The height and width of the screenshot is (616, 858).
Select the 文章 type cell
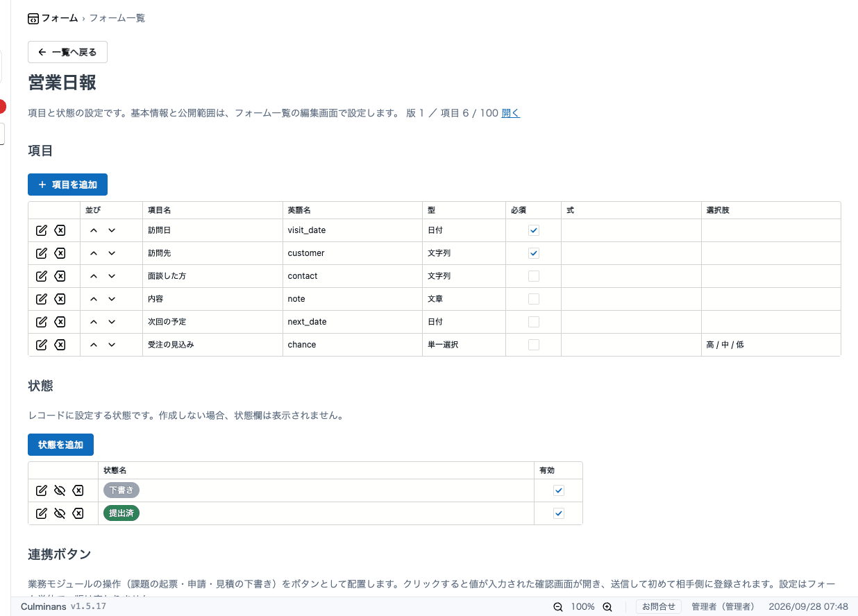[x=464, y=299]
